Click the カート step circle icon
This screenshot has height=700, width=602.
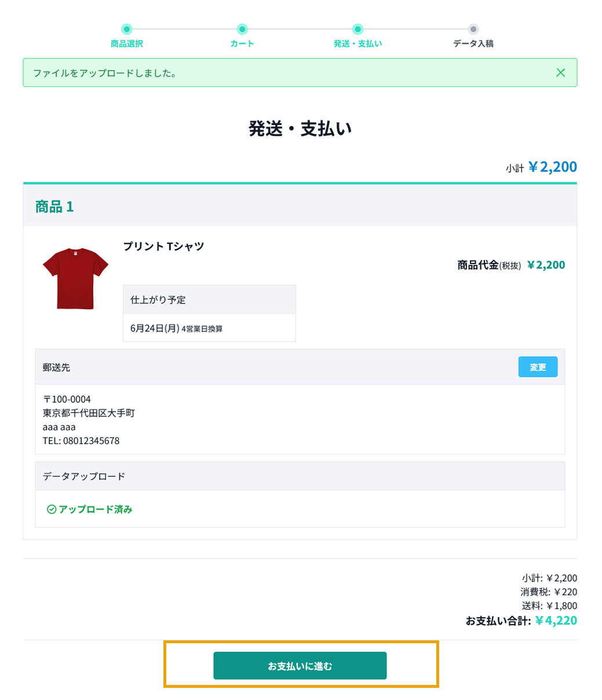(x=242, y=29)
